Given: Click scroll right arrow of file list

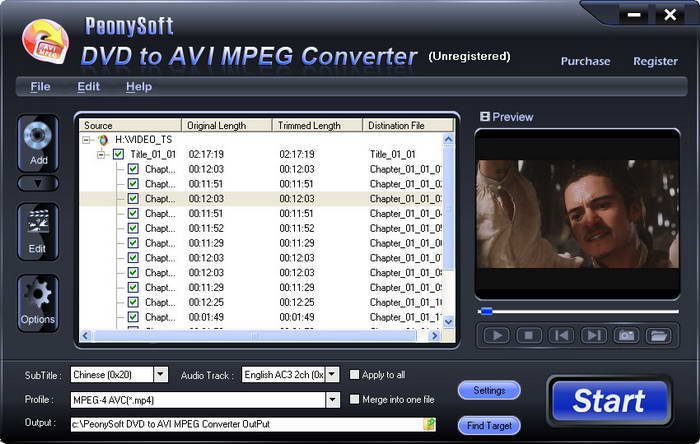Looking at the screenshot, I should pos(434,336).
